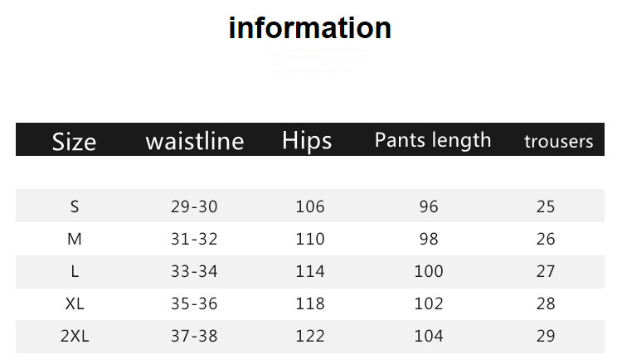Select the Size column header
This screenshot has height=364, width=622.
click(x=74, y=141)
